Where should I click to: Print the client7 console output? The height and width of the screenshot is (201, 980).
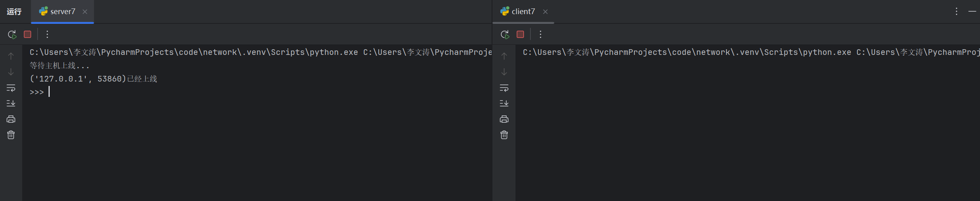504,119
